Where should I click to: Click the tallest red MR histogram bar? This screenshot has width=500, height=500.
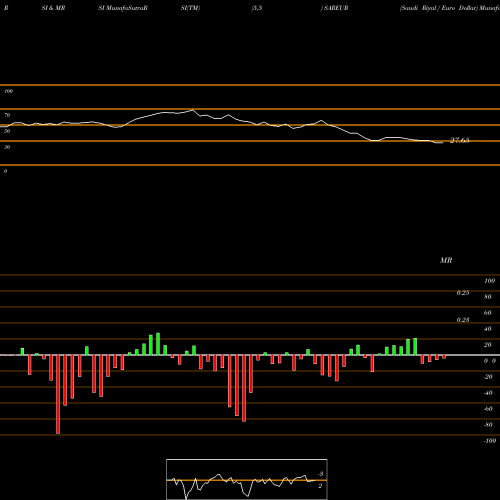[x=58, y=394]
